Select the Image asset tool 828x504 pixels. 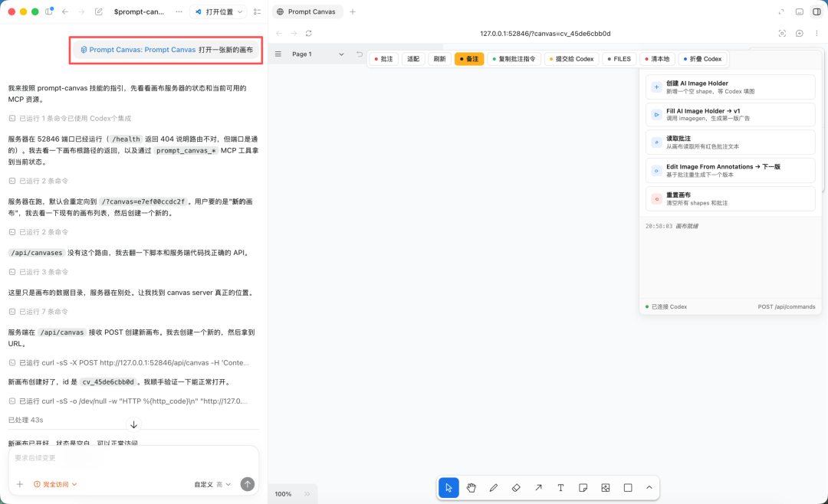[x=605, y=488]
